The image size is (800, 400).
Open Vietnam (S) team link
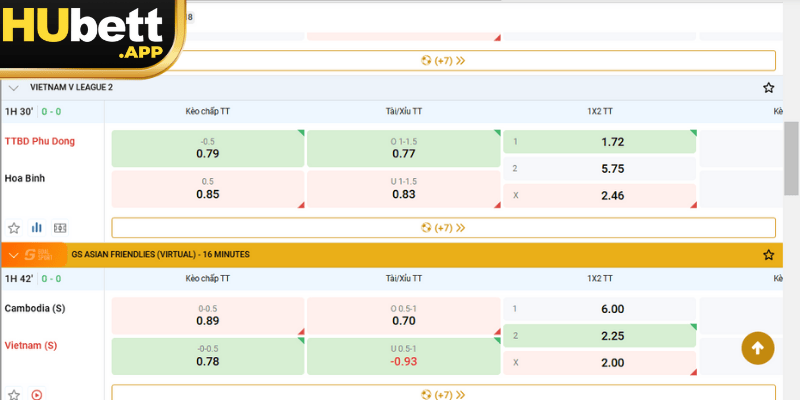click(31, 345)
